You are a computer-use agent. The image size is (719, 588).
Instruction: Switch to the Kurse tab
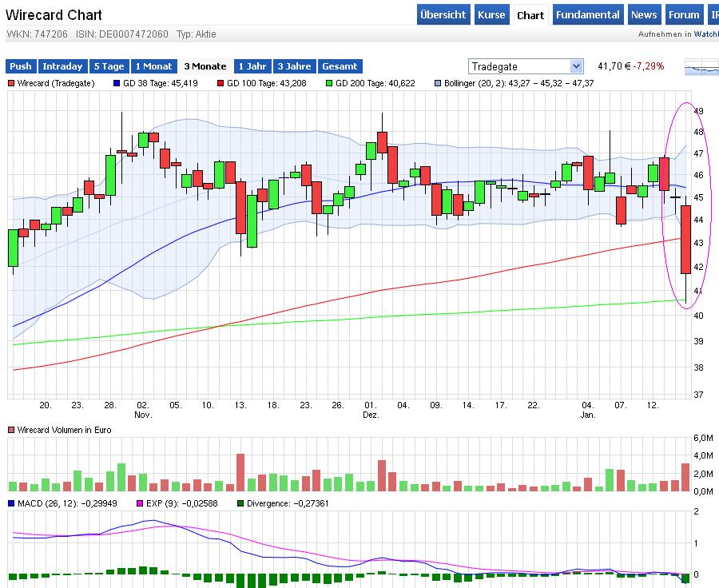pyautogui.click(x=491, y=14)
